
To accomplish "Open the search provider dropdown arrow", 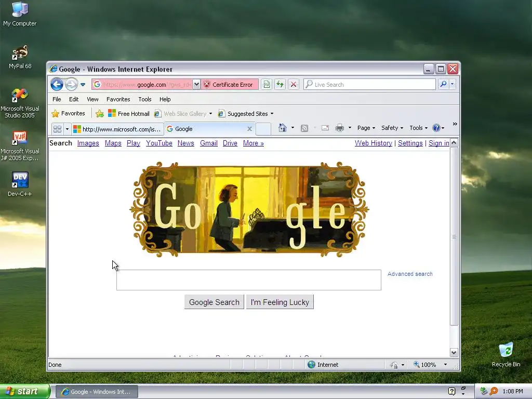I will [453, 84].
